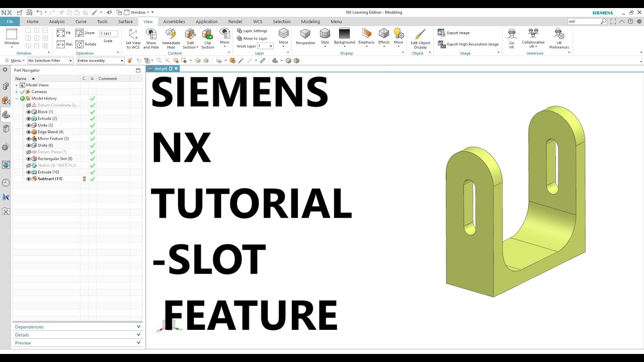Toggle Clip Section
644x362 pixels.
point(207,39)
